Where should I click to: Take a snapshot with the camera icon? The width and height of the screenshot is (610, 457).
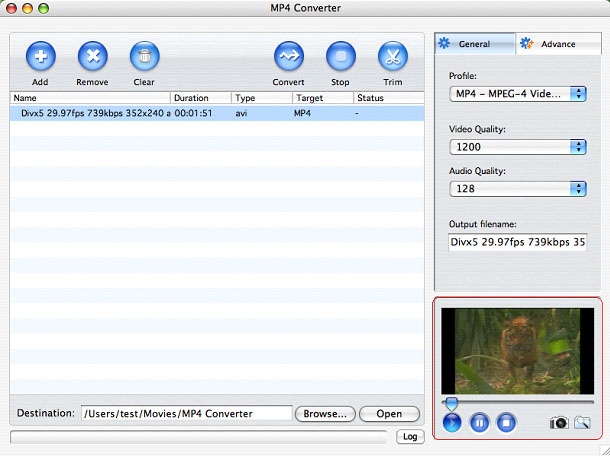559,423
